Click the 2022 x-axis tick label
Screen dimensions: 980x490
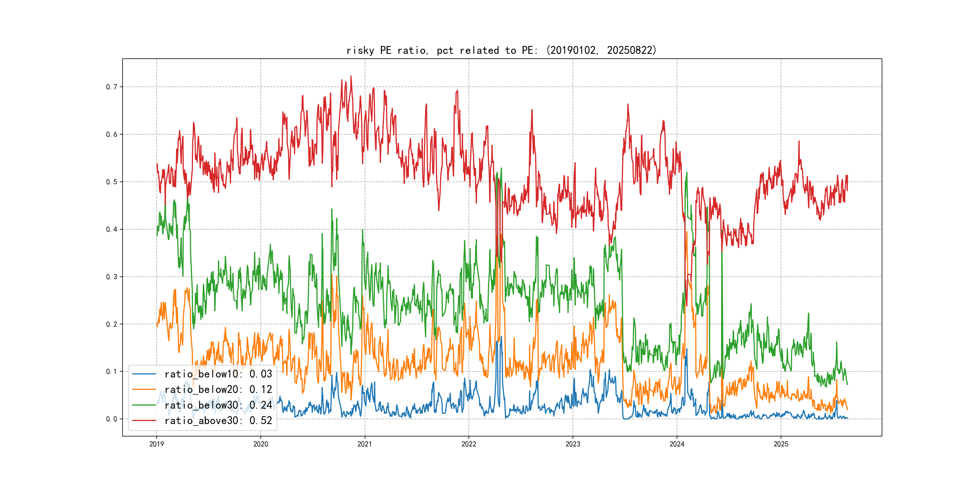469,444
